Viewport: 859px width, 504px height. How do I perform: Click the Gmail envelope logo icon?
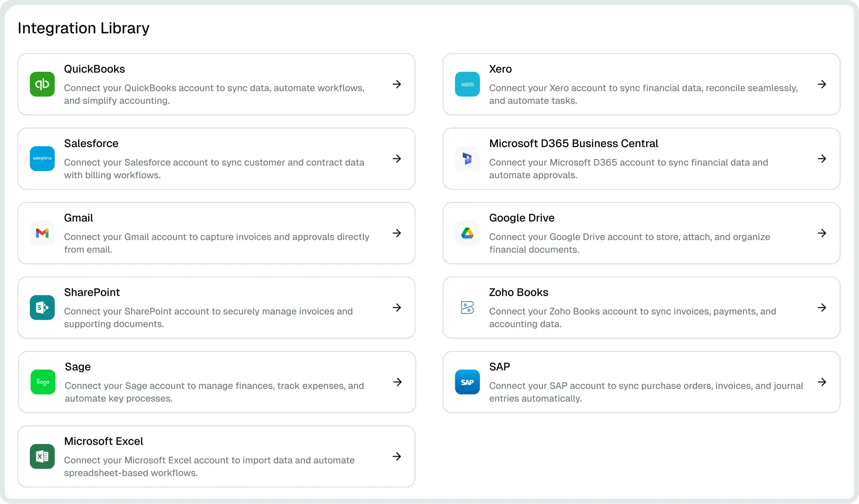click(42, 233)
